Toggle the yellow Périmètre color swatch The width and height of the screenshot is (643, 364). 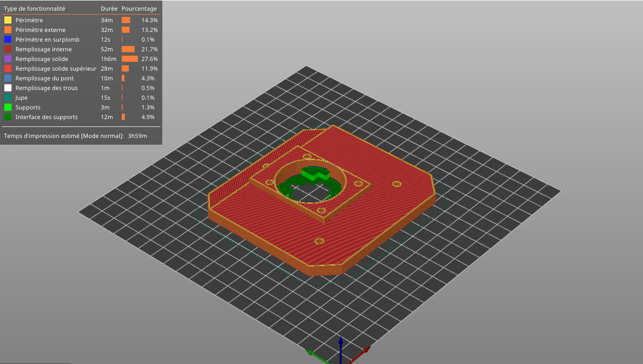pos(8,20)
